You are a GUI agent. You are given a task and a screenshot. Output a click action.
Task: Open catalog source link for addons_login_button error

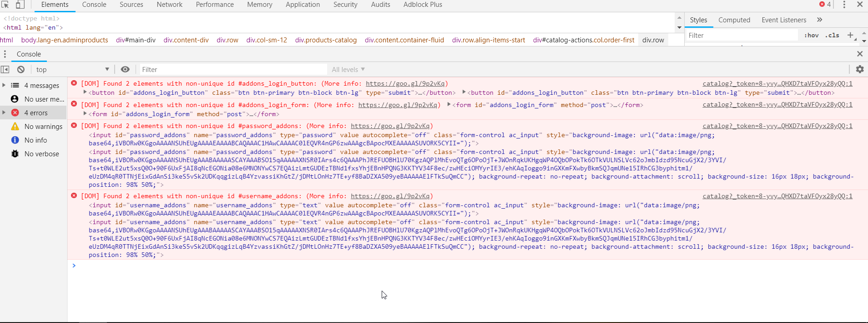click(777, 83)
